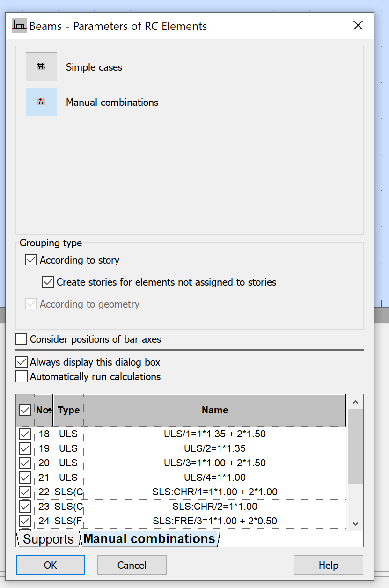Switch to the Supports tab
Image resolution: width=389 pixels, height=588 pixels.
coord(48,539)
